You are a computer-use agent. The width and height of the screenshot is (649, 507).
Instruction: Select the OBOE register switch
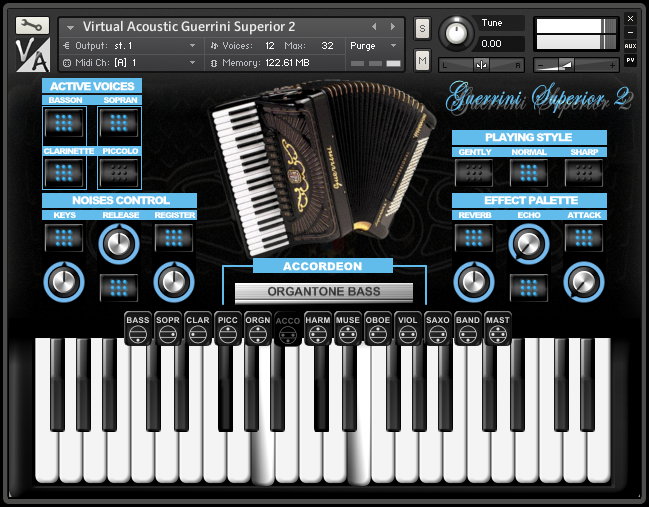coord(378,329)
